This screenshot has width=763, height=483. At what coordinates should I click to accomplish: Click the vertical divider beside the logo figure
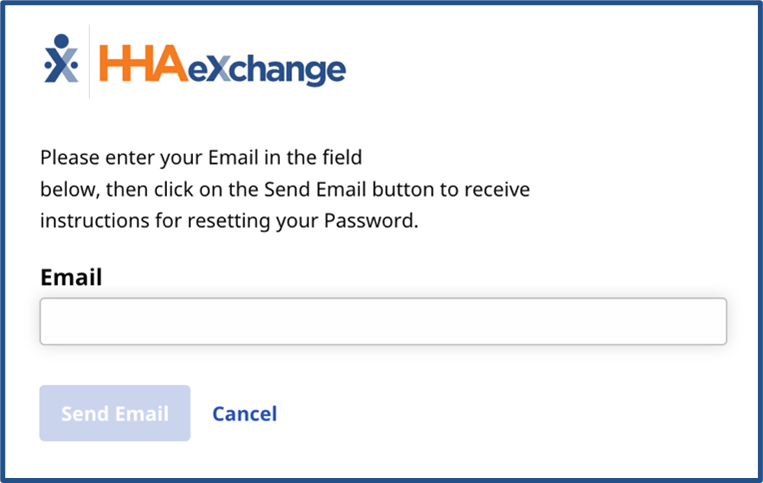coord(89,61)
